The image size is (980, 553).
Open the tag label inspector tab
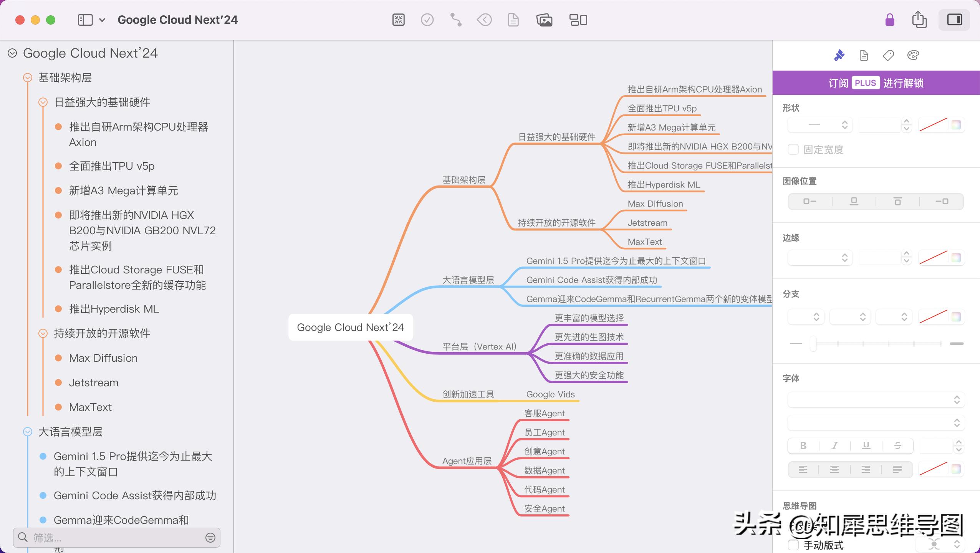[x=888, y=55]
